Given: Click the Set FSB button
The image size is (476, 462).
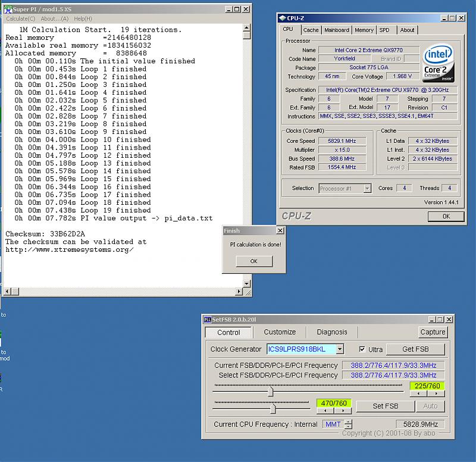Looking at the screenshot, I should click(386, 406).
